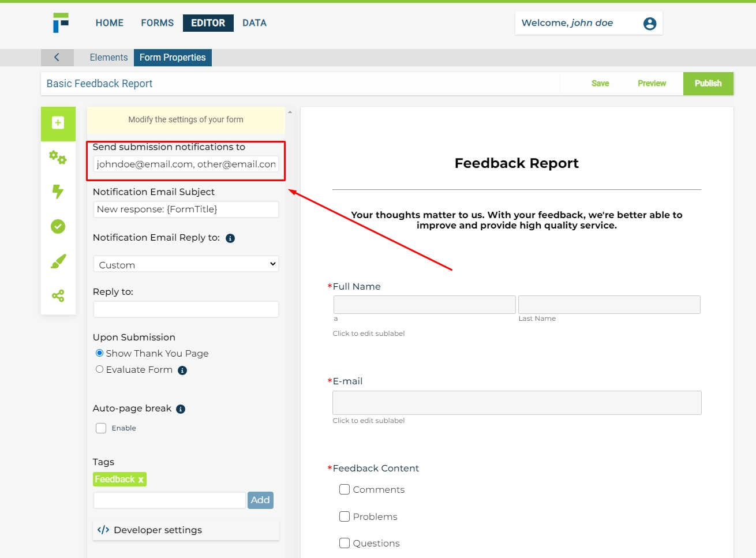Enable the Auto-page break checkbox
Image resolution: width=756 pixels, height=558 pixels.
pyautogui.click(x=101, y=428)
